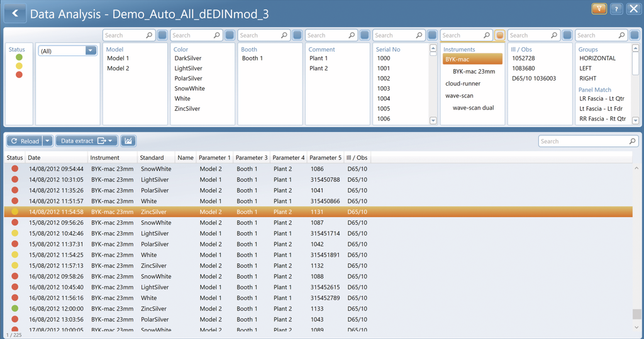Image resolution: width=644 pixels, height=339 pixels.
Task: Click the table scrollbar down arrow
Action: click(x=636, y=327)
